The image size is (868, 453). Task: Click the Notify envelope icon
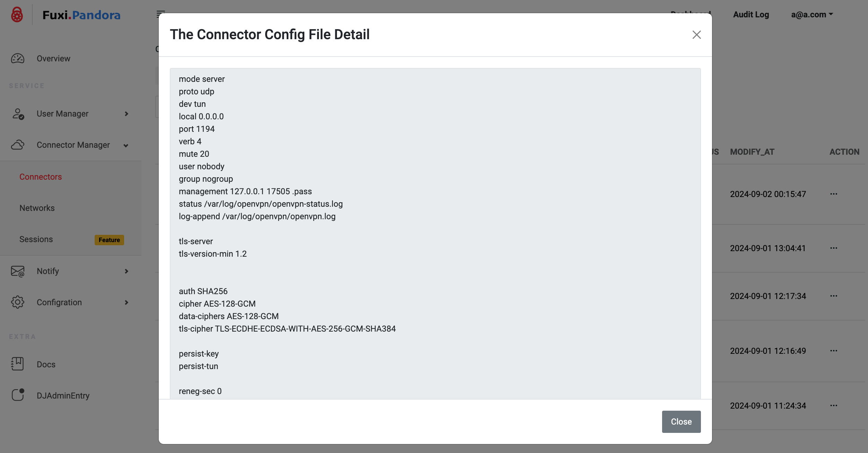tap(18, 271)
